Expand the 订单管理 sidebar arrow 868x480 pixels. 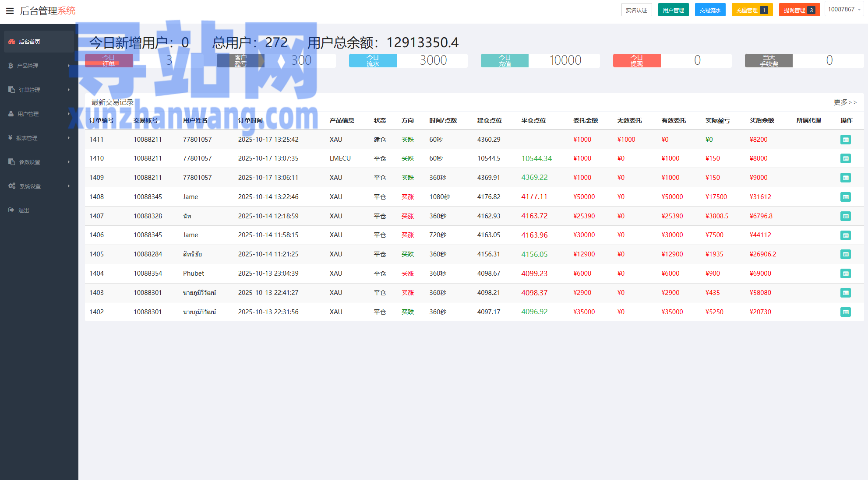pos(69,90)
